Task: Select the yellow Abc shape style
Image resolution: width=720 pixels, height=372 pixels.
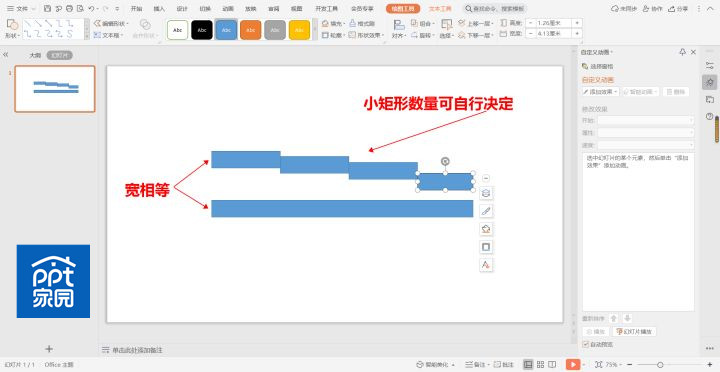Action: click(x=299, y=30)
